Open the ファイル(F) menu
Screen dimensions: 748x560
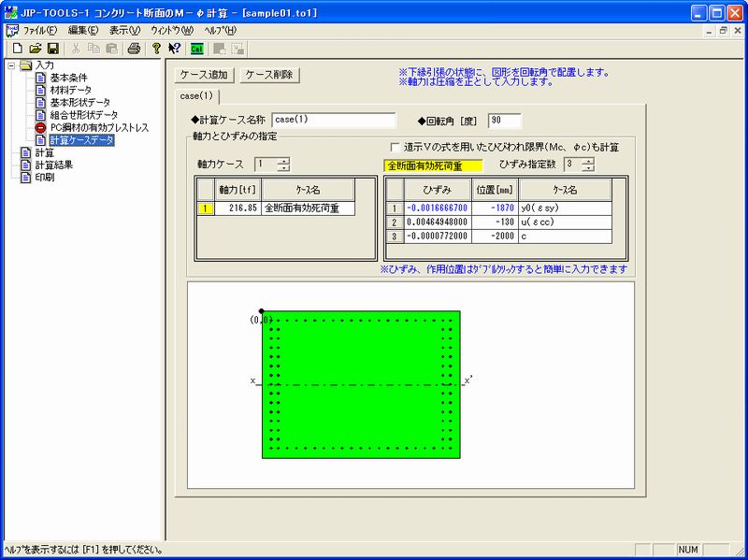tap(39, 30)
